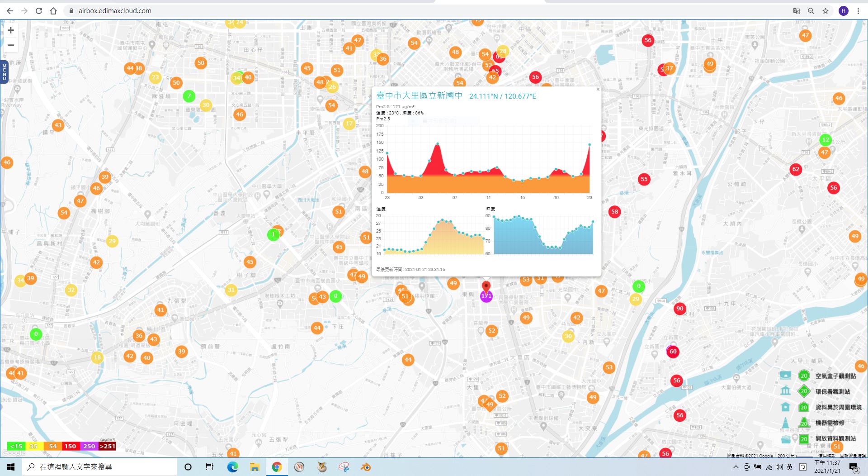868x476 pixels.
Task: Open the red 60 station marker
Action: click(x=673, y=352)
